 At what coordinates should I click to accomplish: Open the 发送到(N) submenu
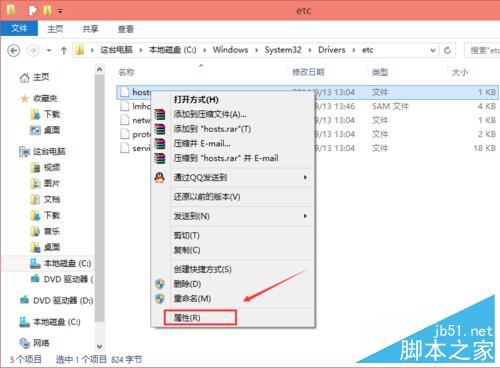pyautogui.click(x=233, y=216)
